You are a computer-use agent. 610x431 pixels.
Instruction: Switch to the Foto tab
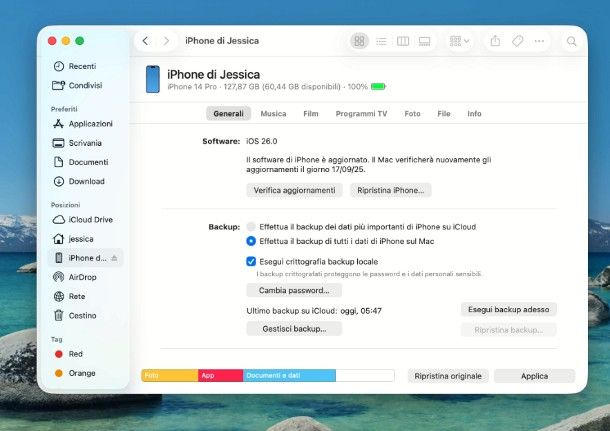(412, 114)
